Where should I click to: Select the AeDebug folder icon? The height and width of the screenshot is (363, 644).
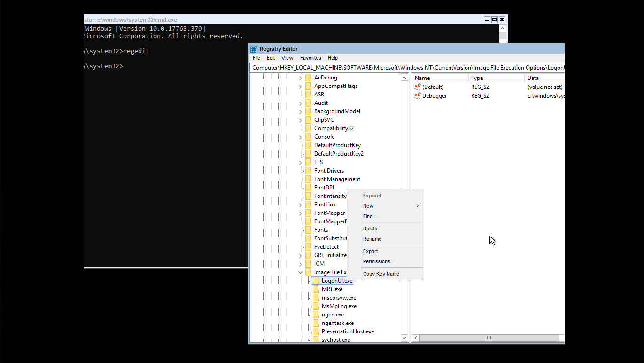(308, 78)
